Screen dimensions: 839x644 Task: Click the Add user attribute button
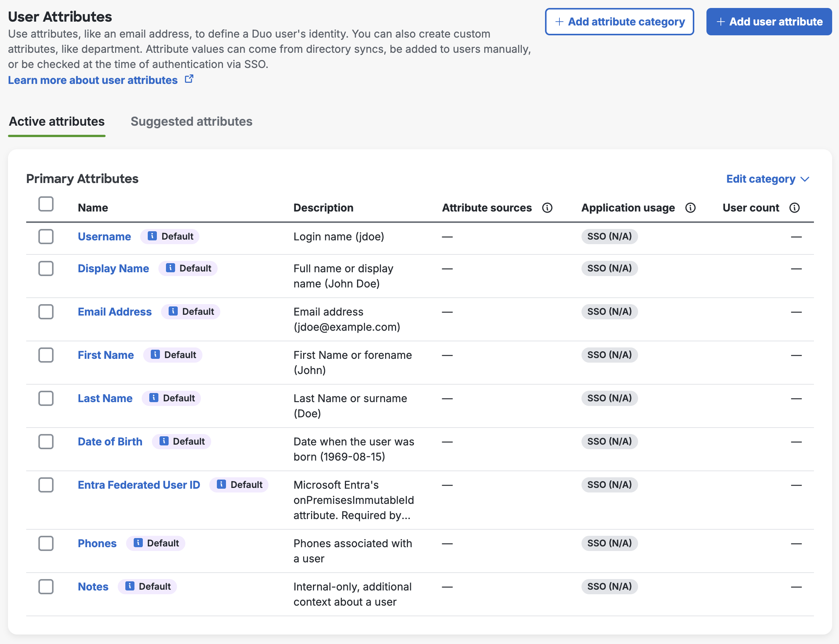[x=769, y=22]
